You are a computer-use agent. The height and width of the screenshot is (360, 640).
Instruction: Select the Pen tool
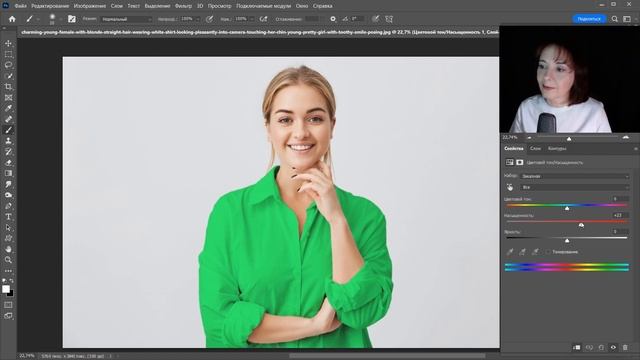pyautogui.click(x=8, y=206)
